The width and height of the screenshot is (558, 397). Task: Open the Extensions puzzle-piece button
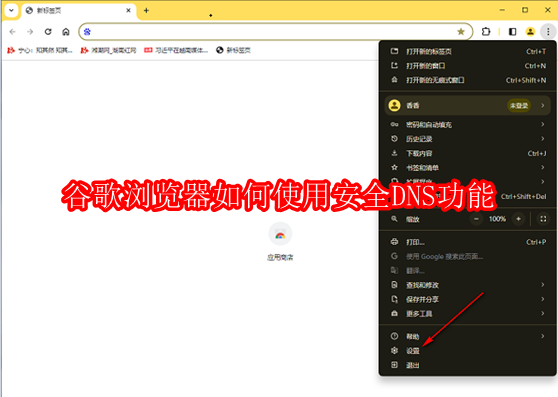click(x=486, y=32)
